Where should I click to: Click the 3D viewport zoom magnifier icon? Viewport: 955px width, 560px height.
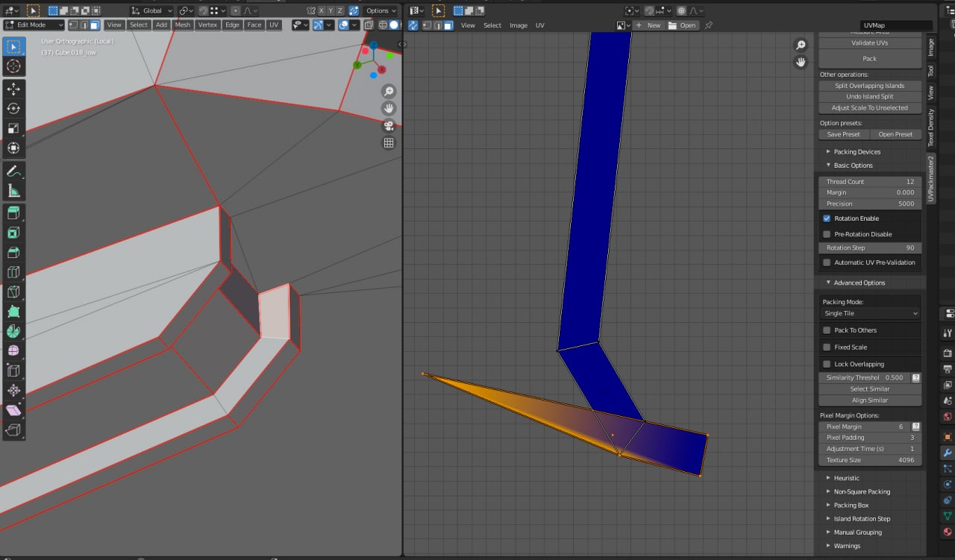(x=389, y=91)
